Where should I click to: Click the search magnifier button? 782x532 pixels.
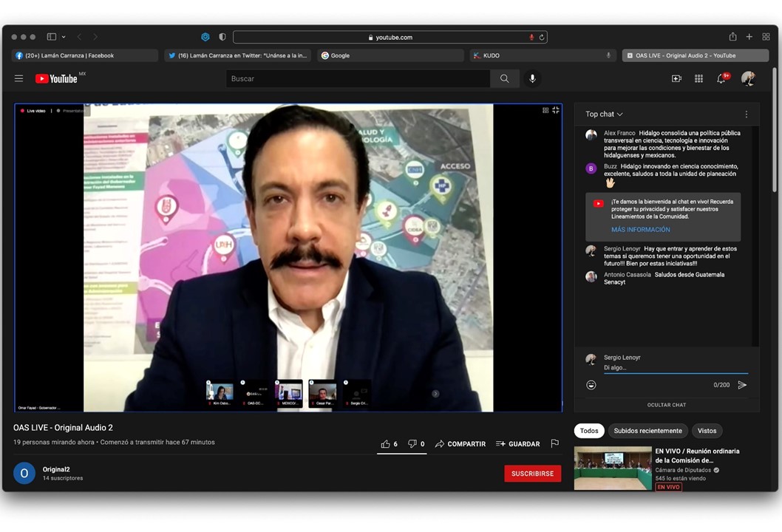505,79
